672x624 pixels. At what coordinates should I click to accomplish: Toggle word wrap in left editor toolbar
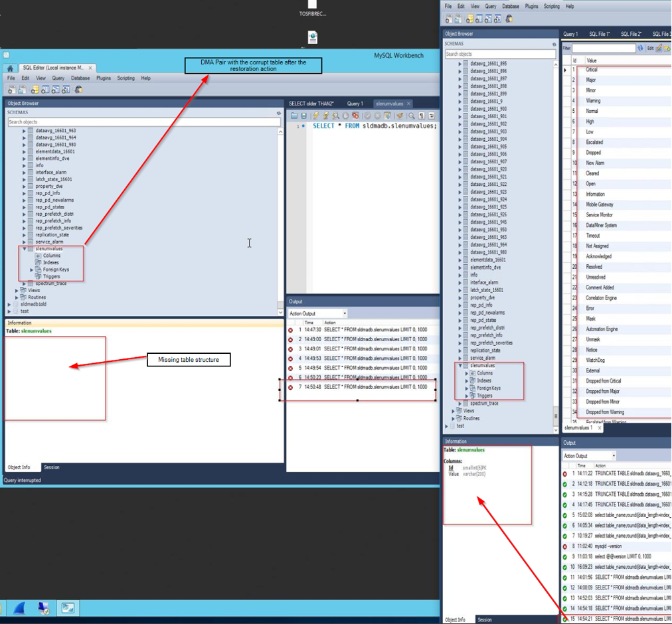point(432,116)
